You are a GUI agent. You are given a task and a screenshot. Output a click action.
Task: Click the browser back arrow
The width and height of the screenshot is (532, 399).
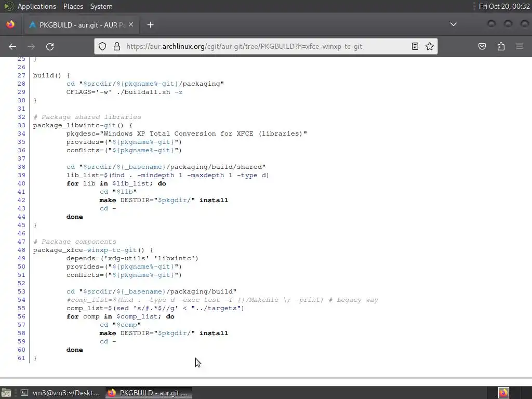click(x=12, y=46)
